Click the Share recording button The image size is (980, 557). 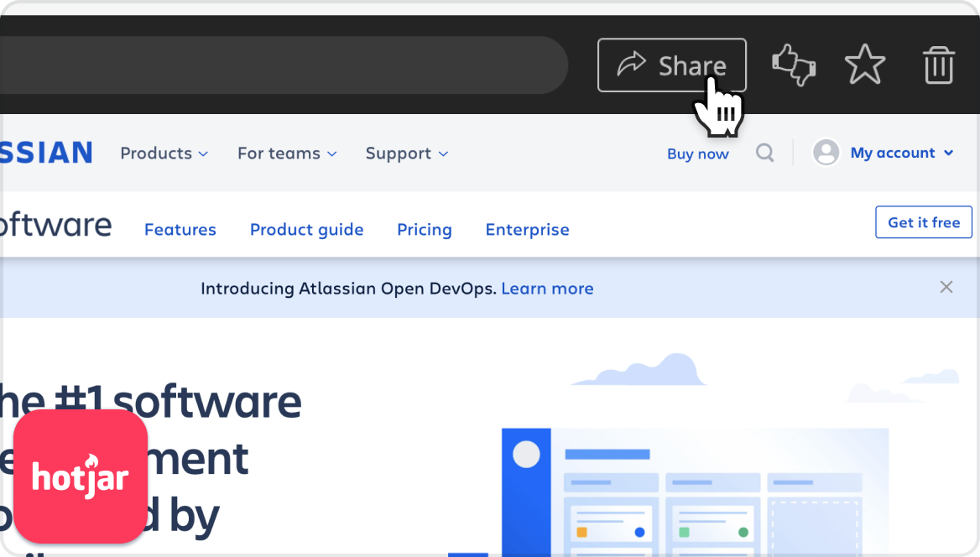point(671,65)
